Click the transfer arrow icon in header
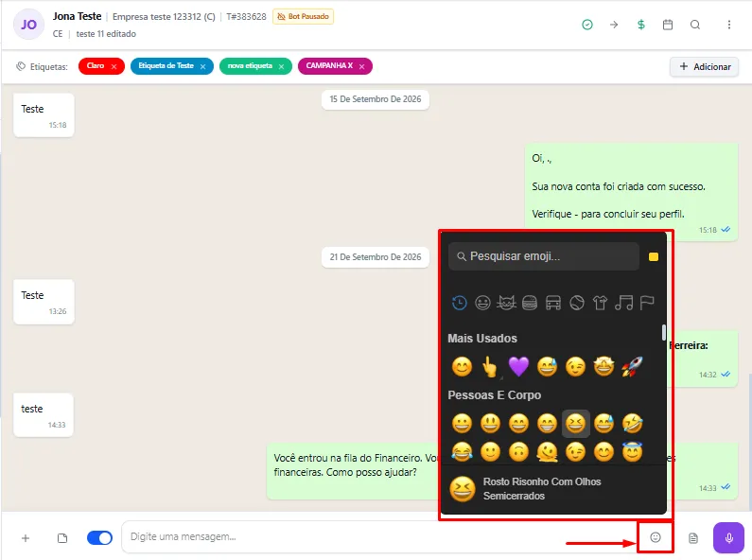 click(614, 25)
